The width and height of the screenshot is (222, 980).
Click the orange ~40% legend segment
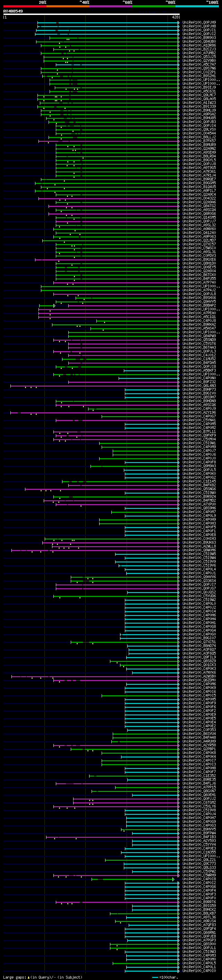(68, 7)
